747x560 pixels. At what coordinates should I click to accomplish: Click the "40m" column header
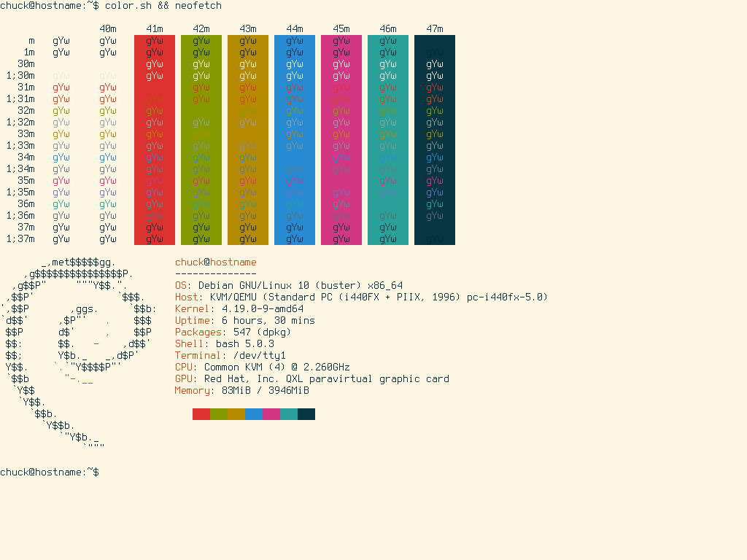point(108,29)
